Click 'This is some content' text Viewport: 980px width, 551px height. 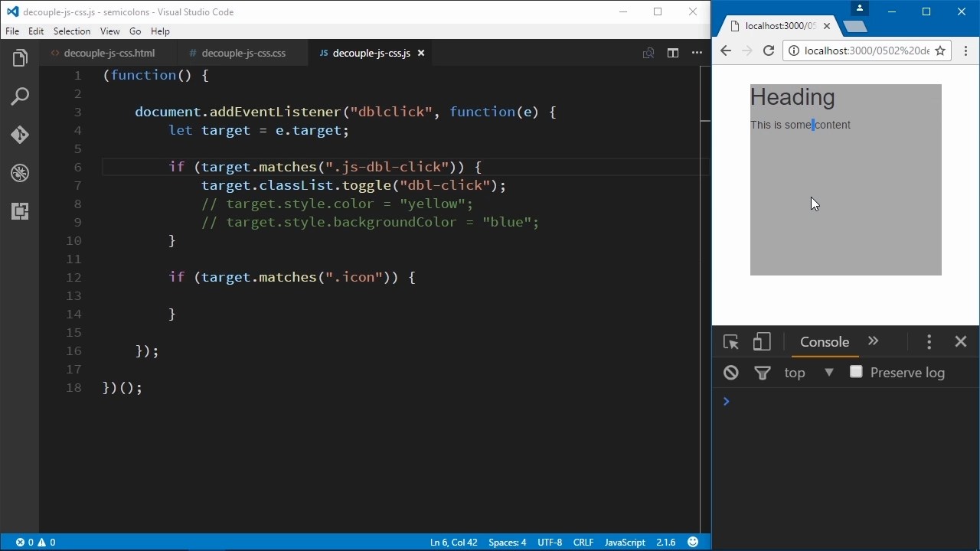(x=800, y=125)
